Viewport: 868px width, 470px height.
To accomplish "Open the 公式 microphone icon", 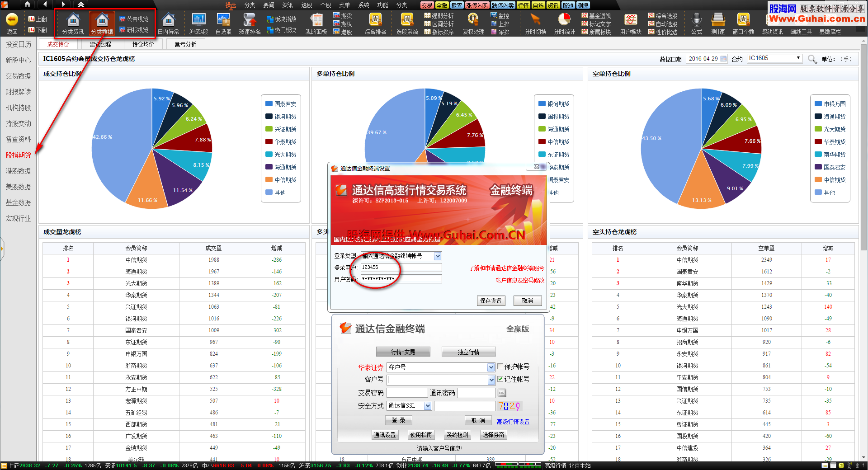I will click(x=697, y=19).
